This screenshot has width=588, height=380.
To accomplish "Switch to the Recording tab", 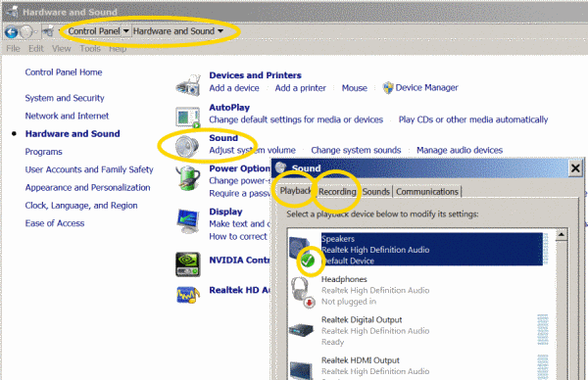I will [337, 192].
